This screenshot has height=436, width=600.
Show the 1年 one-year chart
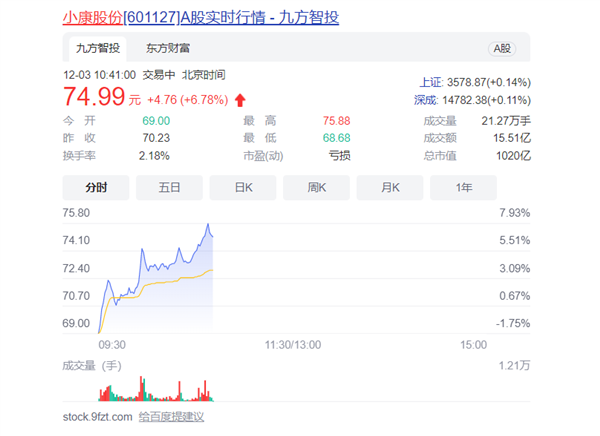(463, 187)
